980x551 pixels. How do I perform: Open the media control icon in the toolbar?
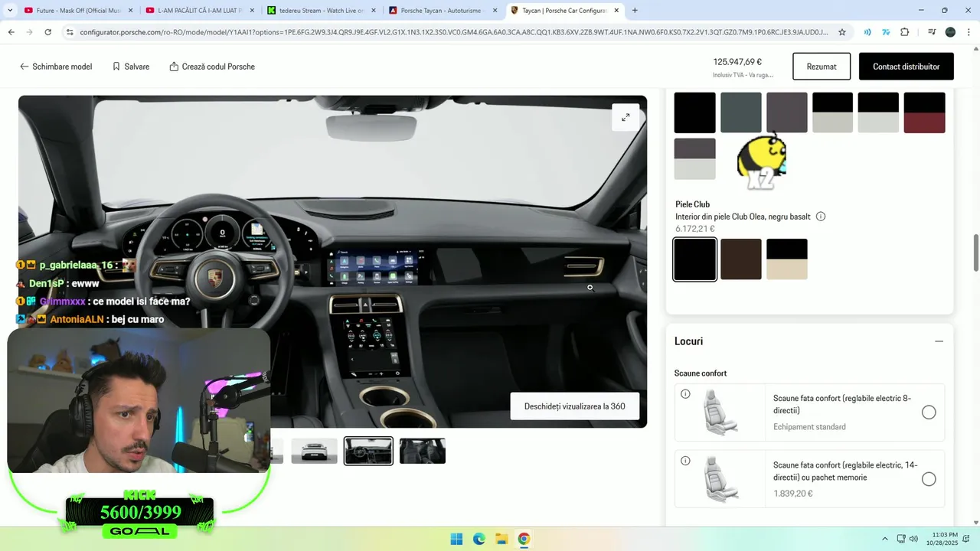click(932, 32)
